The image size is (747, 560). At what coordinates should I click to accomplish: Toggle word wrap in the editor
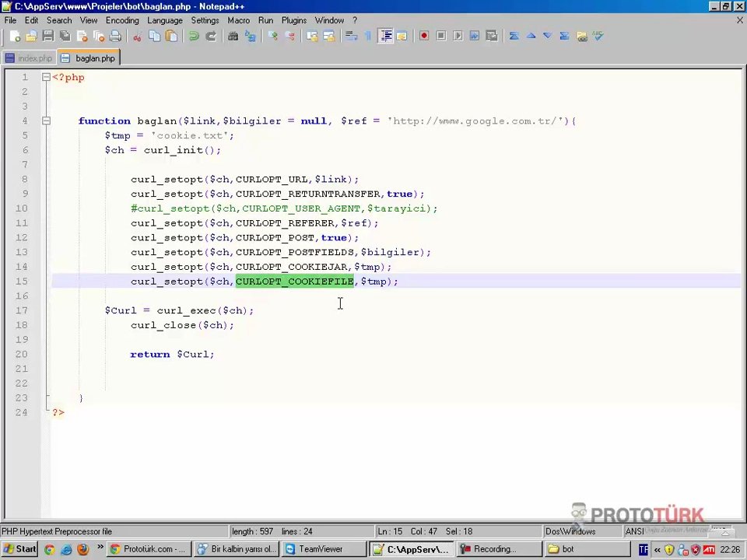pyautogui.click(x=351, y=37)
